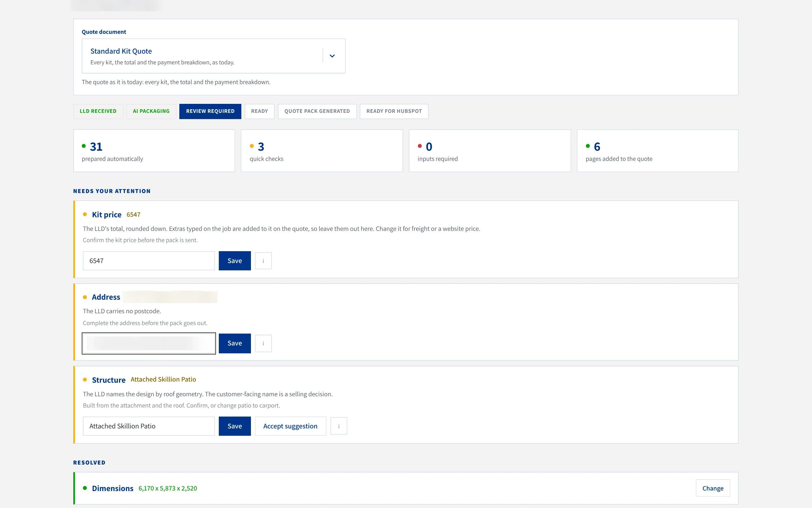Click 'Confirm the kit price before the pack is sent.'

click(140, 240)
